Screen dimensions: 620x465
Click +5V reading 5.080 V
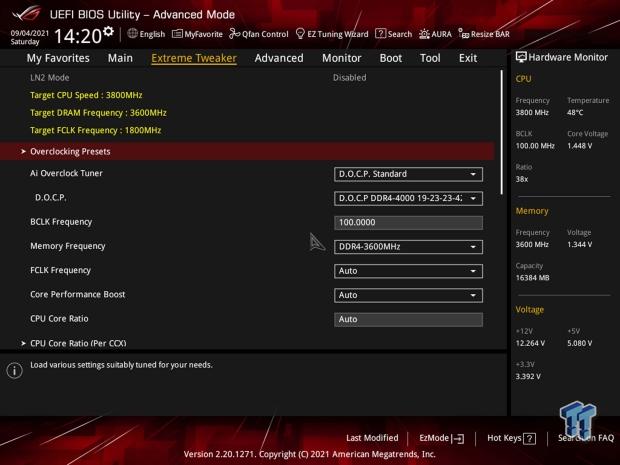click(580, 343)
